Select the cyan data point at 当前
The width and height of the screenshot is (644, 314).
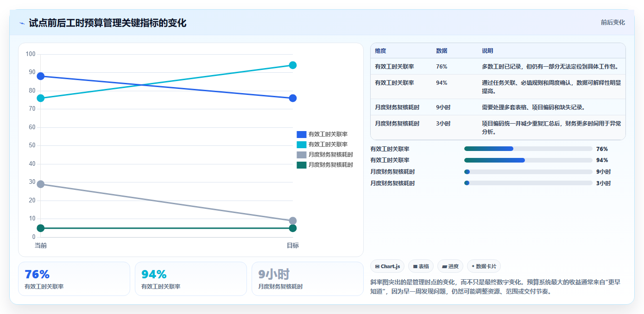click(x=41, y=98)
